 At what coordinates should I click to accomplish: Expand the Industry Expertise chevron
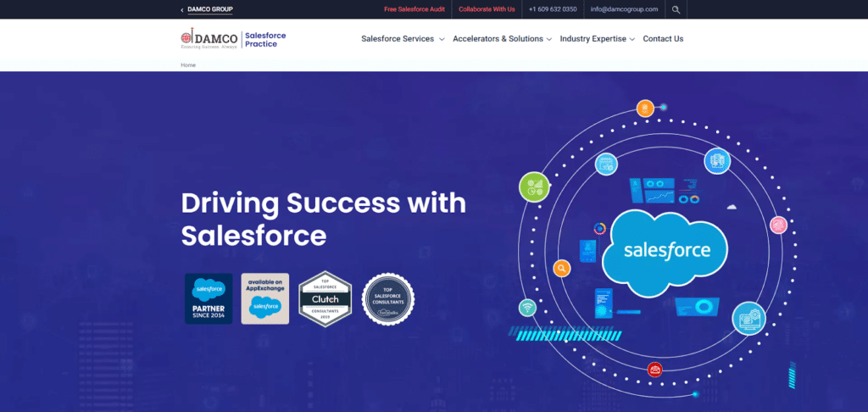pyautogui.click(x=632, y=39)
